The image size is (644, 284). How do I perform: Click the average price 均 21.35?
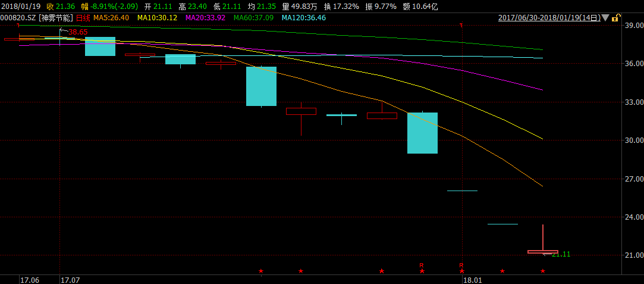262,7
